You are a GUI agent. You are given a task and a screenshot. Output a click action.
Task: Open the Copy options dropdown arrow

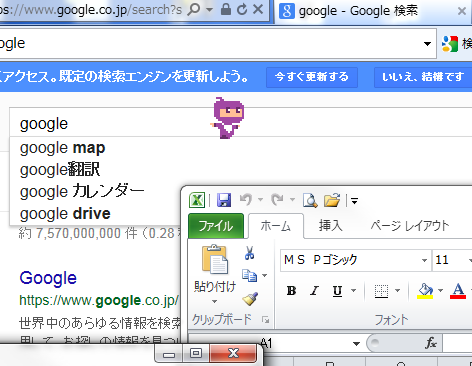pos(265,276)
